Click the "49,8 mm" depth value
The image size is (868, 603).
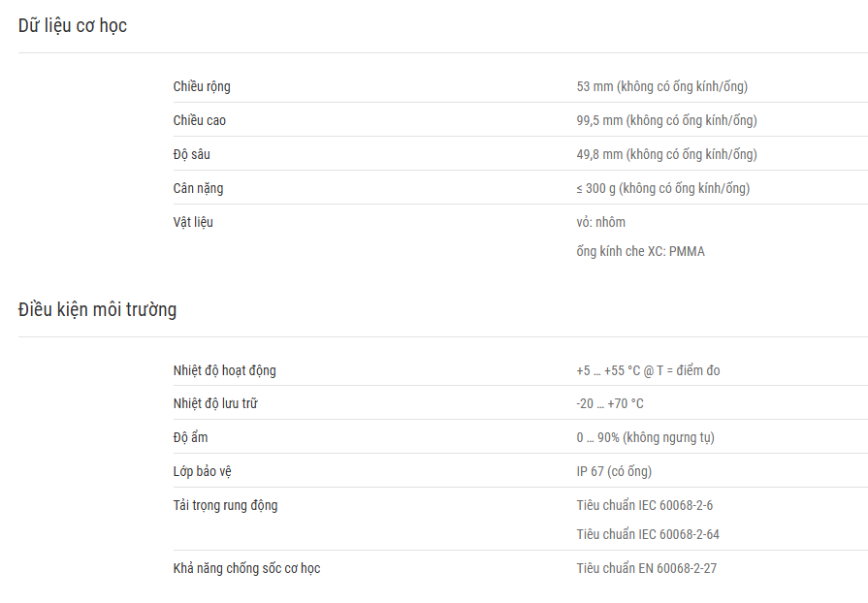[599, 154]
